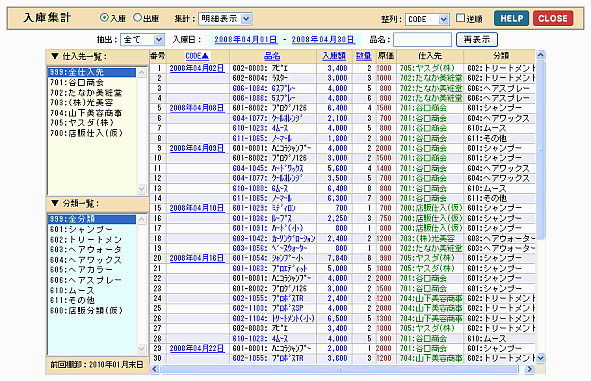This screenshot has width=591, height=381.
Task: Select the 入庫 radio button
Action: 104,18
